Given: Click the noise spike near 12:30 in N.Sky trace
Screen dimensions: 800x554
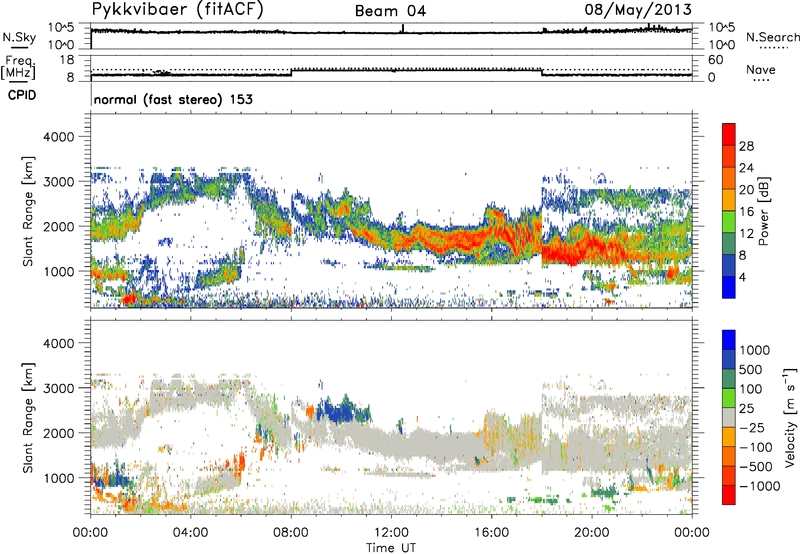Looking at the screenshot, I should [x=403, y=29].
